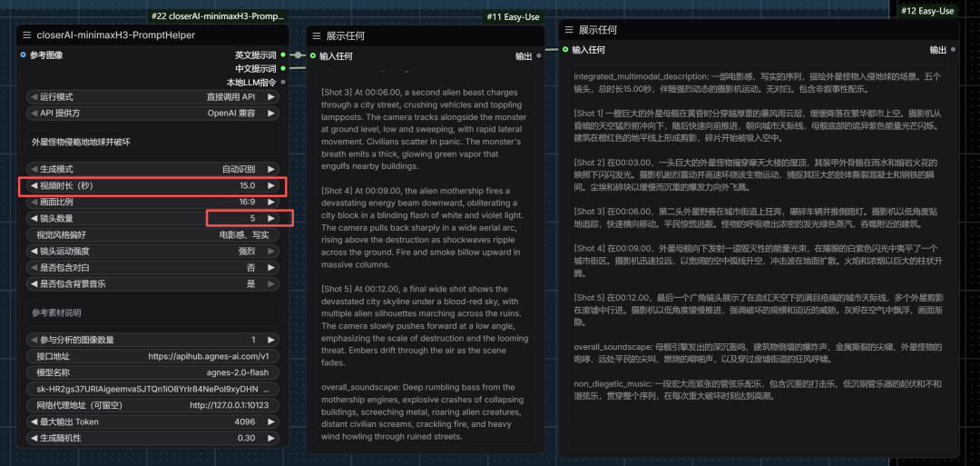The image size is (980, 466).
Task: Click the [Shot 2] paragraph in Chinese output
Action: (756, 174)
